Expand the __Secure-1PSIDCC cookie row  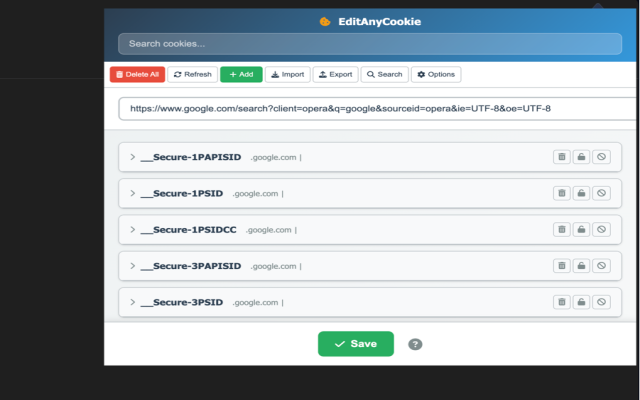coord(132,229)
